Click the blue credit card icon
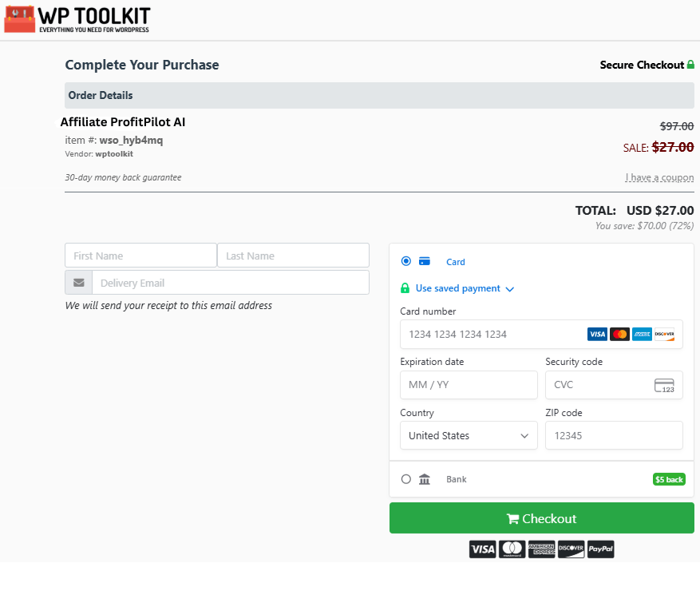This screenshot has height=603, width=700. point(424,261)
